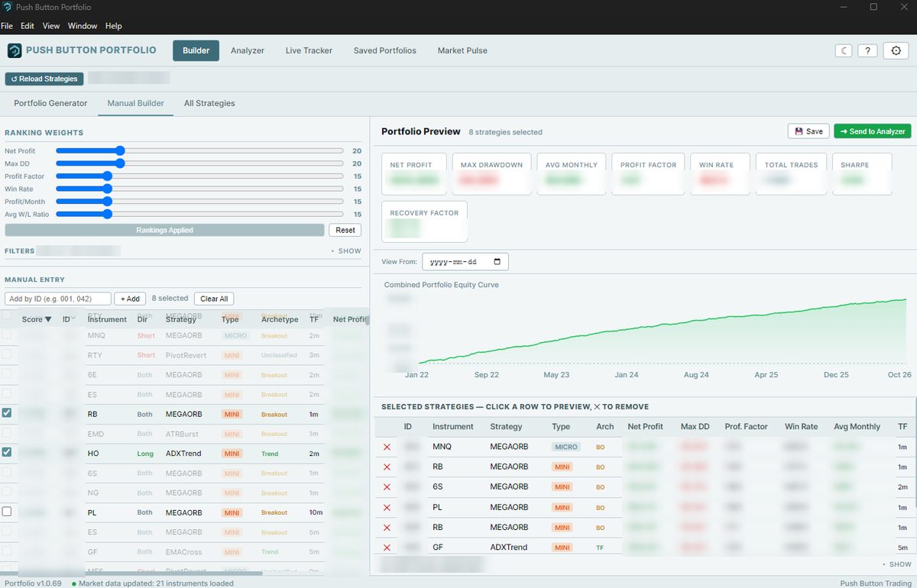Uncheck the HO ADXTrend row checkbox
This screenshot has height=588, width=917.
(x=7, y=452)
